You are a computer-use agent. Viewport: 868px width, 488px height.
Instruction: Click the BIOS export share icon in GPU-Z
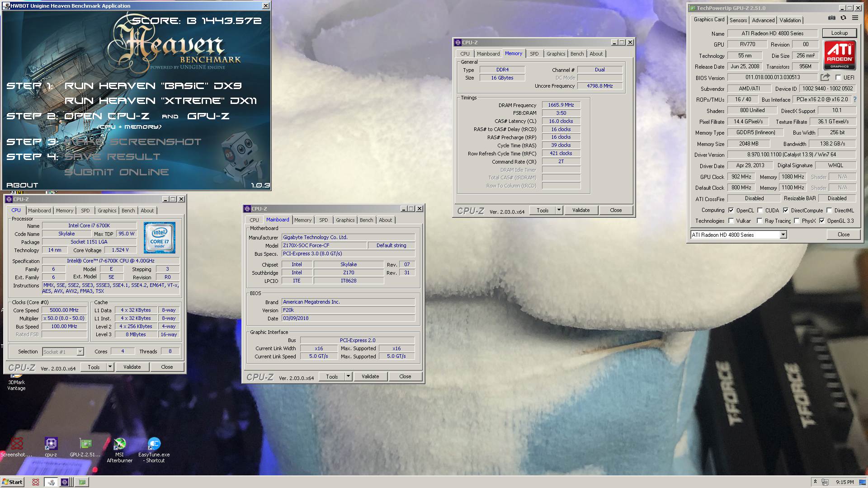pyautogui.click(x=825, y=77)
